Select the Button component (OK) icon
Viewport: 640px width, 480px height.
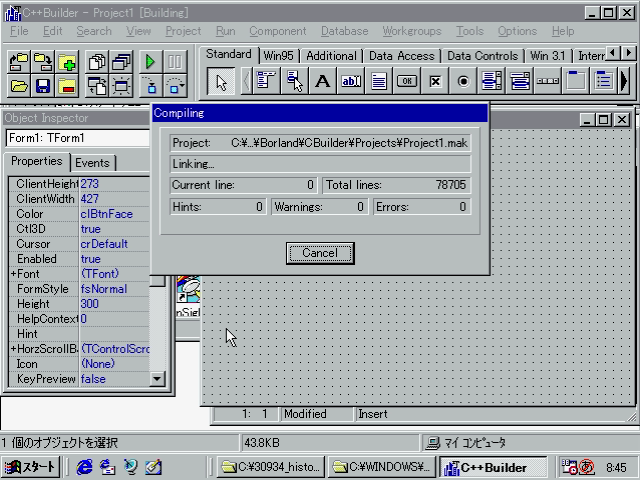click(407, 81)
